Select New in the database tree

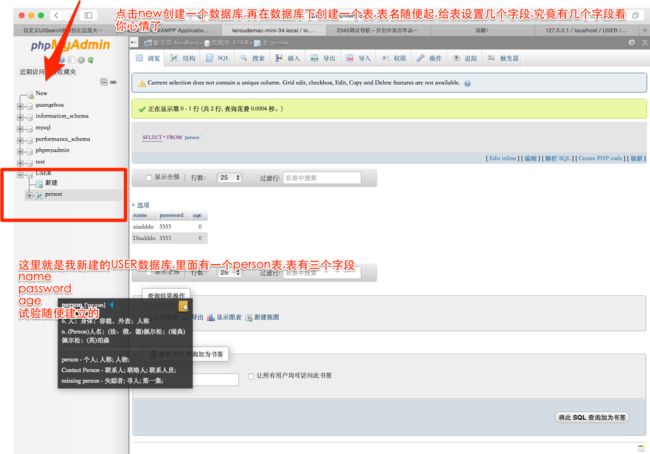[x=41, y=93]
